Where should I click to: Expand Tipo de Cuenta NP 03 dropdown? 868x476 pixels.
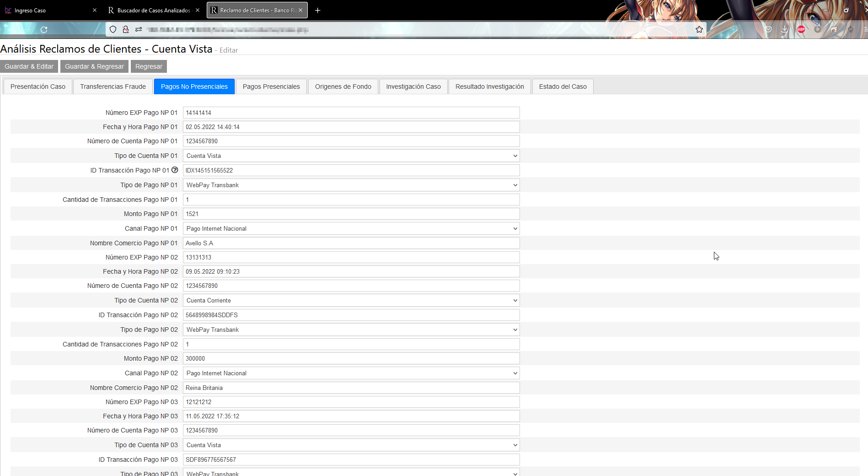pos(351,445)
